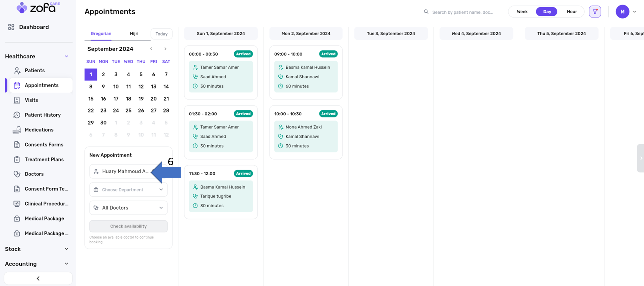Select the Gregorian calendar tab
This screenshot has height=286, width=644.
pyautogui.click(x=101, y=34)
